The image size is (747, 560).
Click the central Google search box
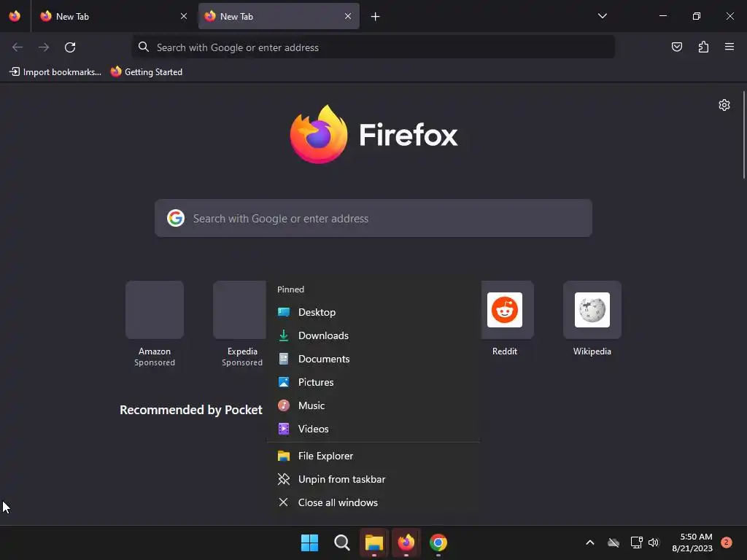pyautogui.click(x=373, y=218)
